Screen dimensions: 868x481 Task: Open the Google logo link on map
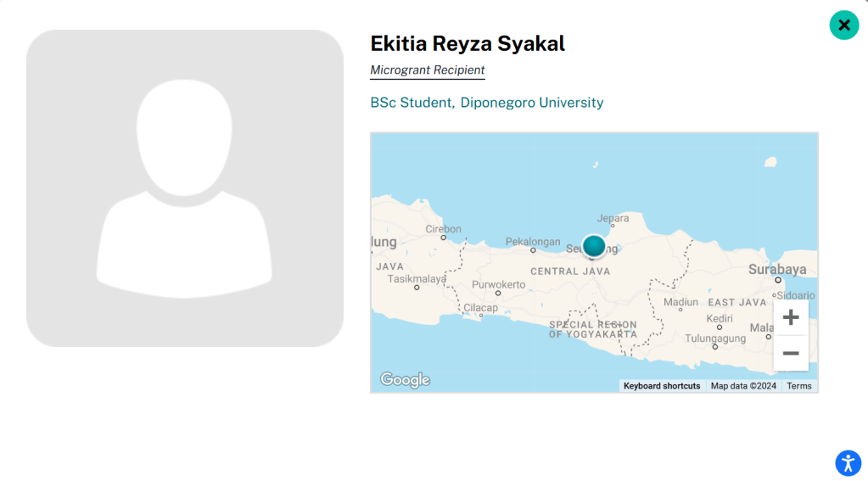(x=405, y=380)
